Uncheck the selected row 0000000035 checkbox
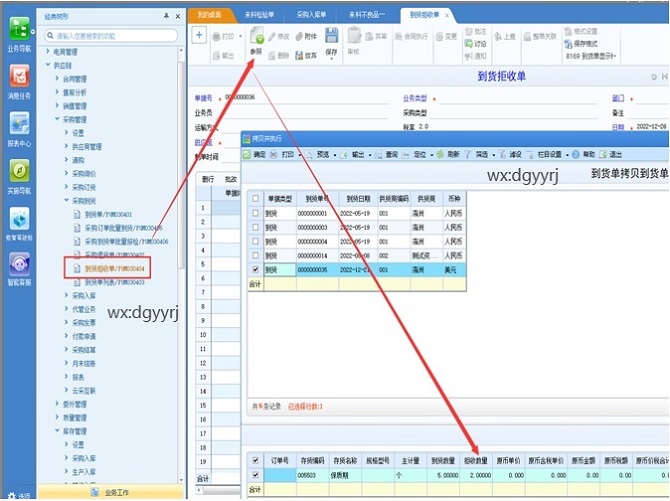Viewport: 670px width, 501px height. click(256, 269)
